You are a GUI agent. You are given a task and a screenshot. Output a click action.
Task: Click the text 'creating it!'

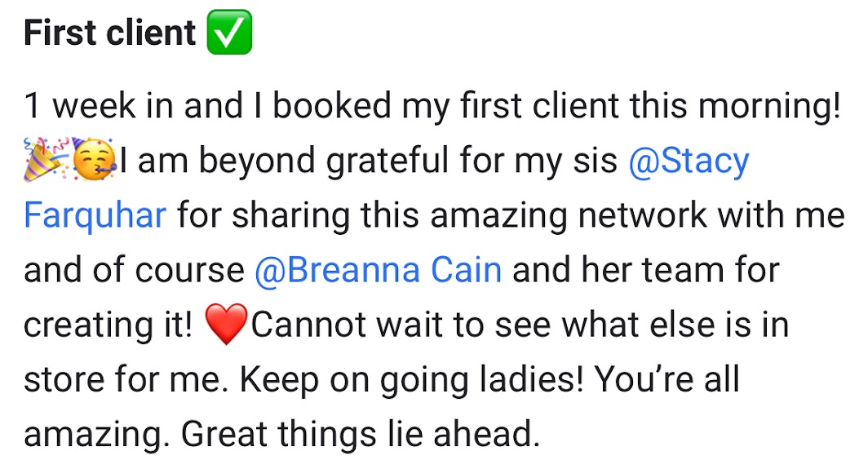pos(108,325)
